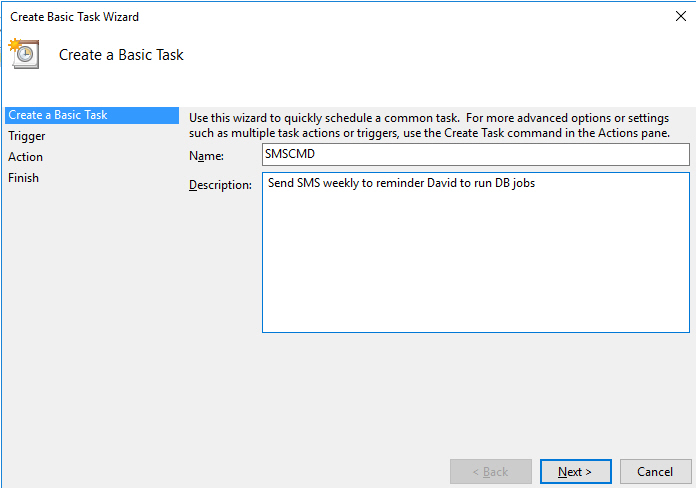
Task: Click blank area below Finish in steps pane
Action: point(90,300)
